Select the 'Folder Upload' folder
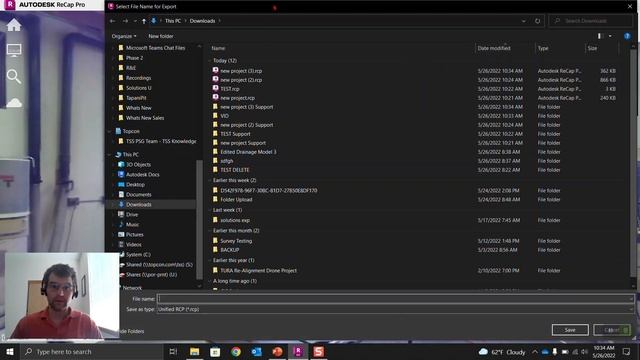The image size is (640, 360). point(236,200)
